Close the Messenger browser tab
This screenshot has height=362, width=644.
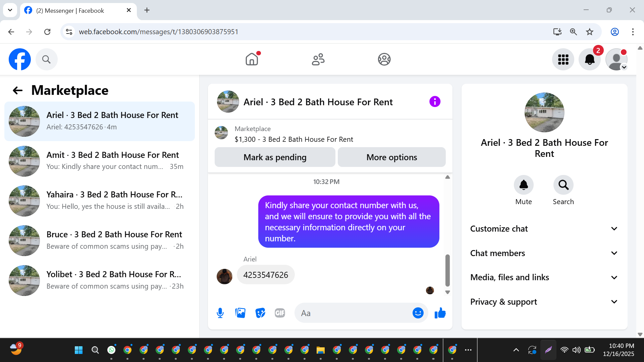coord(129,10)
